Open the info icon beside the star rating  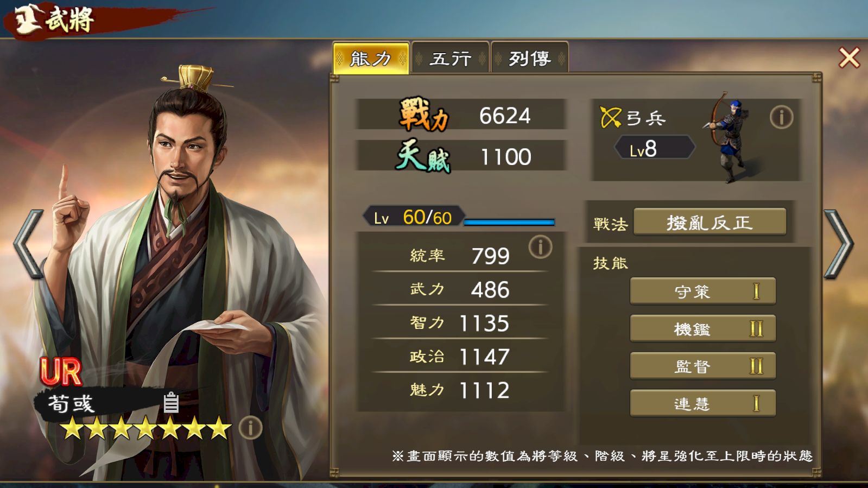coord(250,428)
